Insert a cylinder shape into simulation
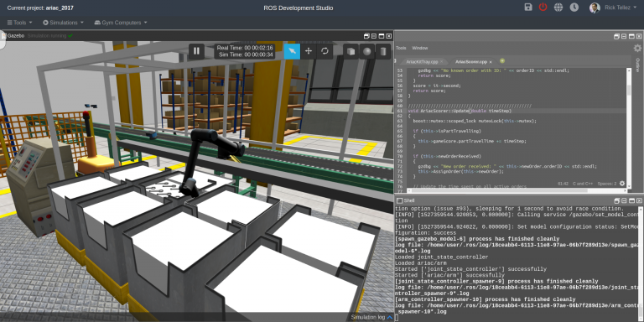This screenshot has width=644, height=322. 382,51
